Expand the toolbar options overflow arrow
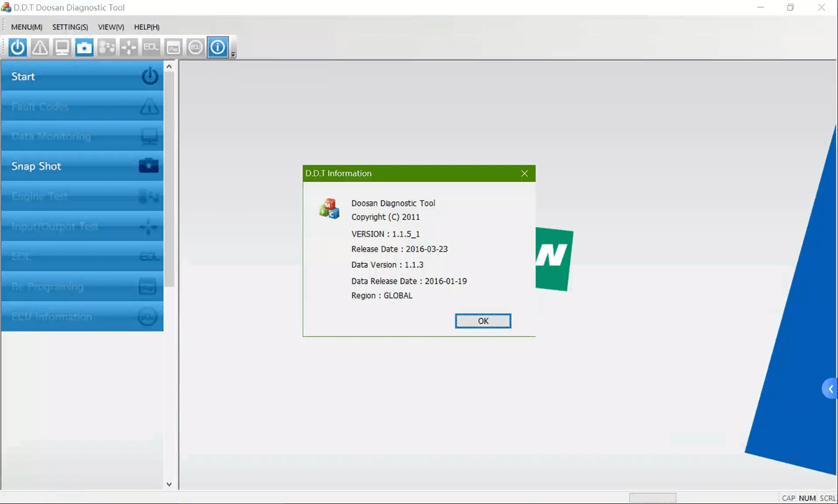This screenshot has height=504, width=838. click(233, 54)
